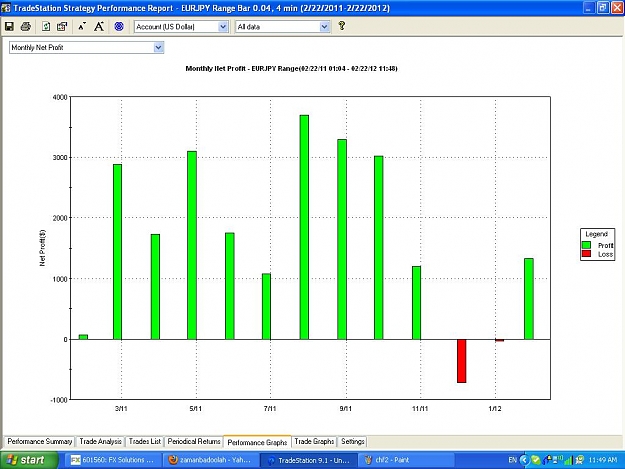Click the green bar at 5/11
This screenshot has height=469, width=625.
pos(192,245)
